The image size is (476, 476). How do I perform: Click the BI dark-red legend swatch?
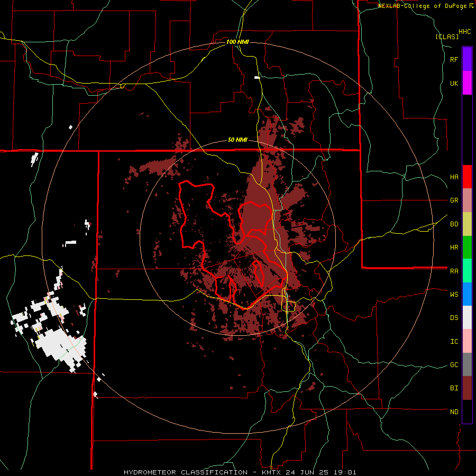point(467,388)
